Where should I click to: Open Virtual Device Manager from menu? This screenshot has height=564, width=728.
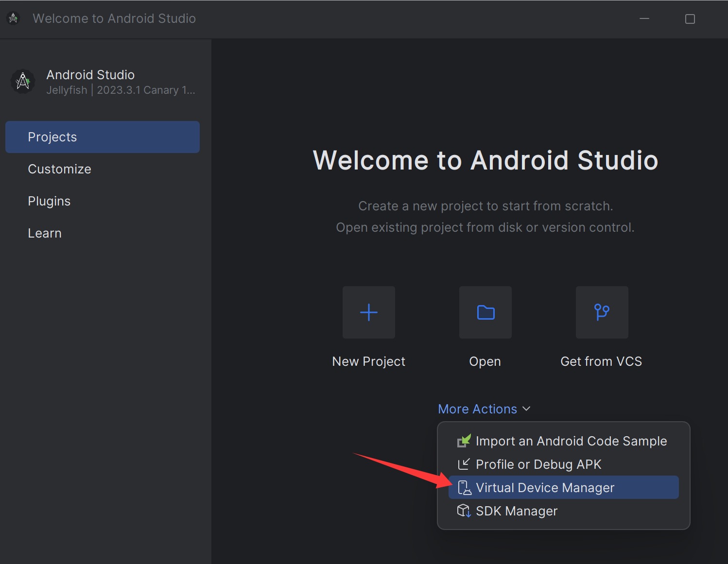pos(564,487)
